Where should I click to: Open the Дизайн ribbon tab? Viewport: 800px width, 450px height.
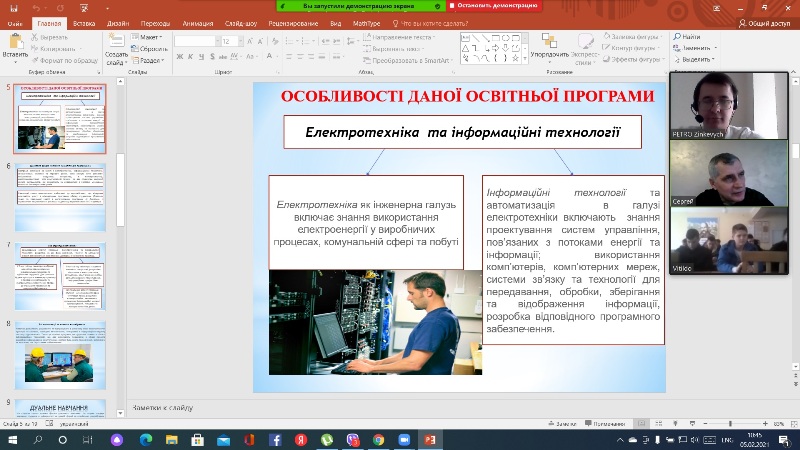(x=116, y=22)
